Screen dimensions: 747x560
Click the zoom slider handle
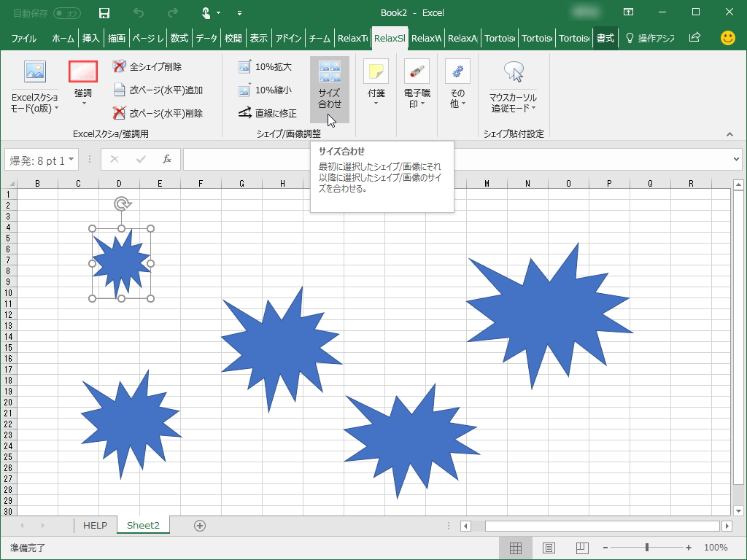pyautogui.click(x=646, y=548)
